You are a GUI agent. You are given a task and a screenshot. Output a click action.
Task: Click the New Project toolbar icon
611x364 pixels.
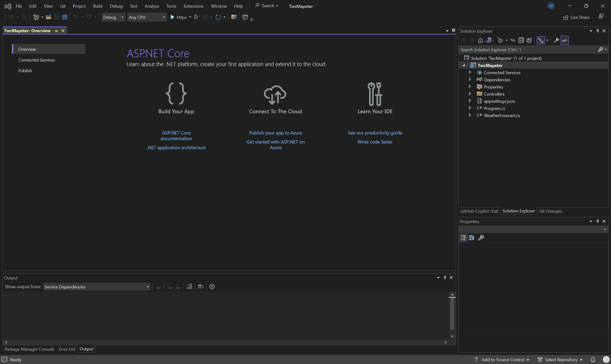pos(36,17)
